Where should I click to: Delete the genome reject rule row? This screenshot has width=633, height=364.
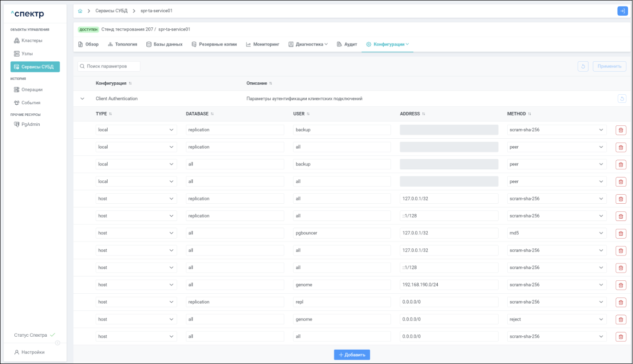click(x=621, y=320)
